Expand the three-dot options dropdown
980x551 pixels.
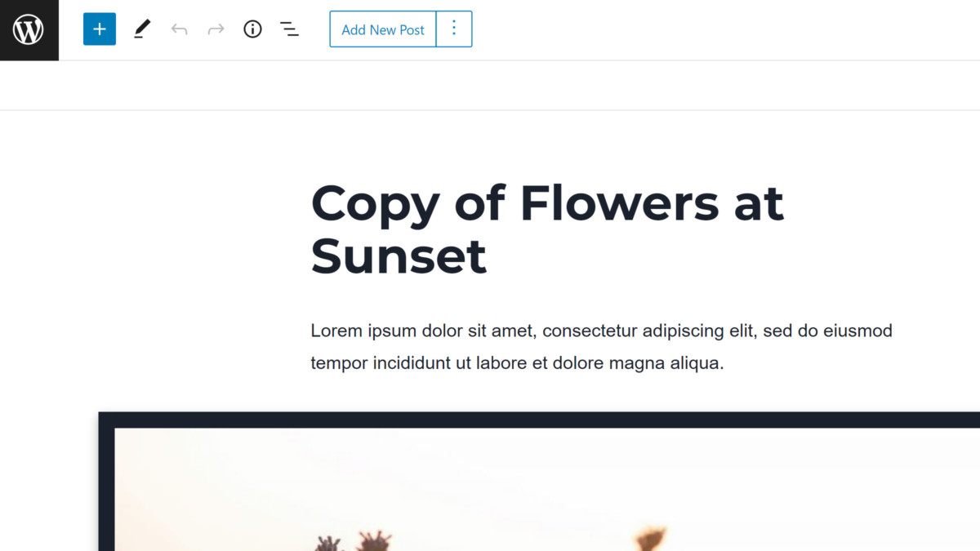(454, 29)
